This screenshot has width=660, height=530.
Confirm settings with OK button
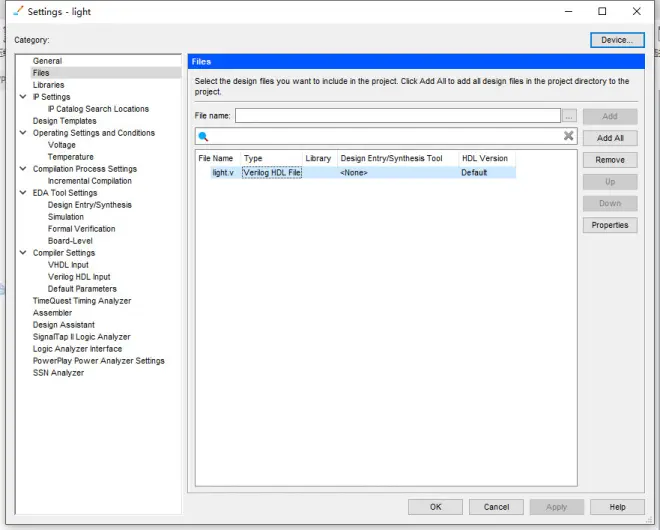(x=435, y=507)
